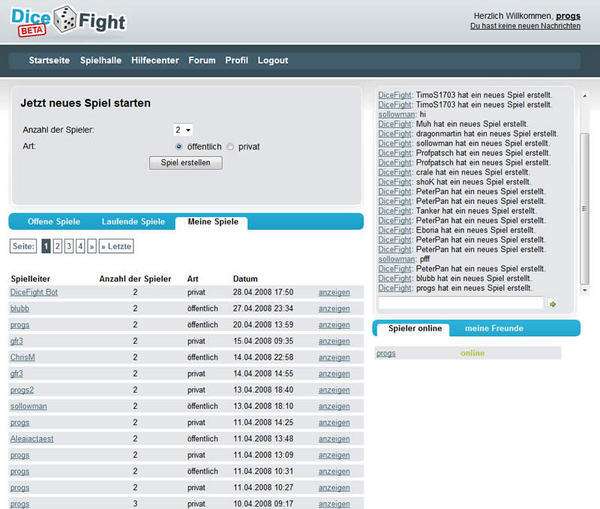Viewport: 600px width, 509px height.
Task: Open progs link in Spieler online list
Action: tap(386, 353)
